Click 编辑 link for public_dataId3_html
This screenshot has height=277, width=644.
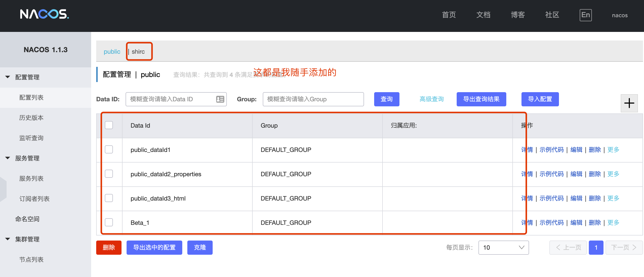pos(576,198)
